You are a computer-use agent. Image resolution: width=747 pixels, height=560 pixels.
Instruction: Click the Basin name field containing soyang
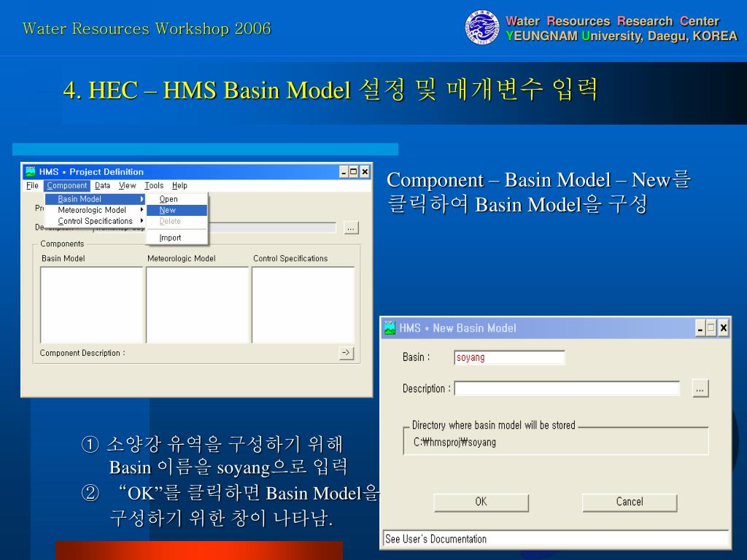click(509, 357)
